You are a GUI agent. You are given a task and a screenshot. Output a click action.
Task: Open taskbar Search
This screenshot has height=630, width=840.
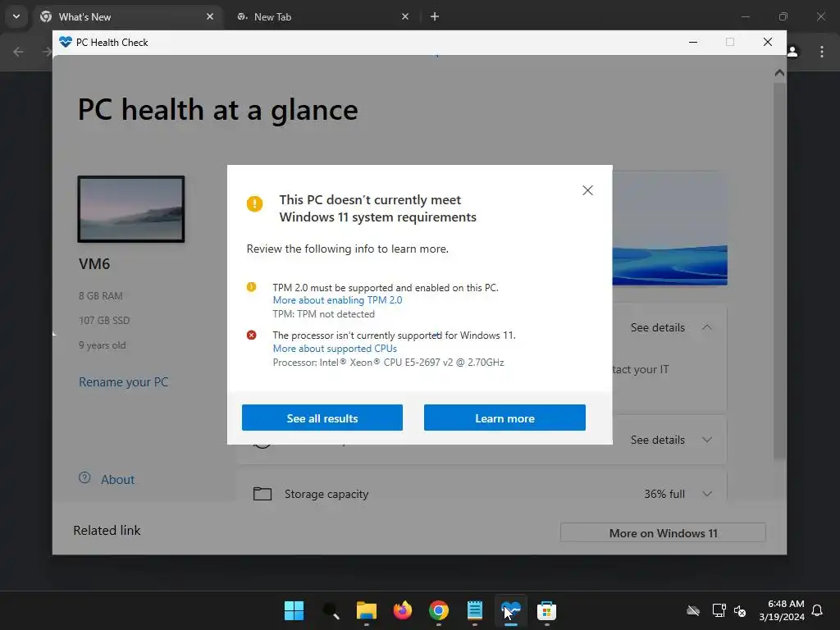coord(331,610)
